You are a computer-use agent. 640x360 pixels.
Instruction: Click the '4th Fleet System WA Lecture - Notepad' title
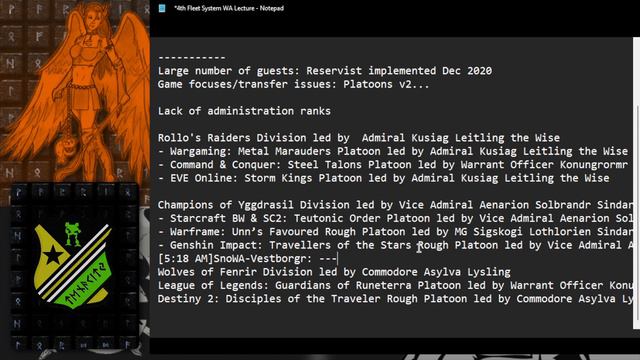pos(229,8)
